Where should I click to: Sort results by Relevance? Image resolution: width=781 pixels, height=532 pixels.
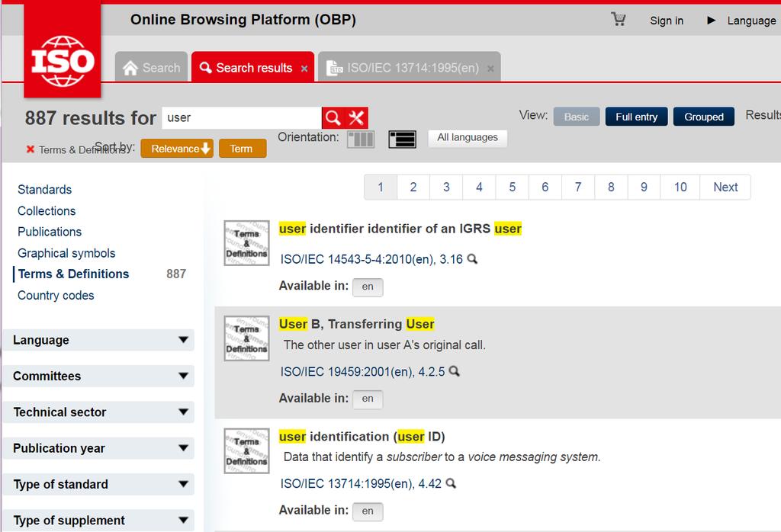(177, 149)
